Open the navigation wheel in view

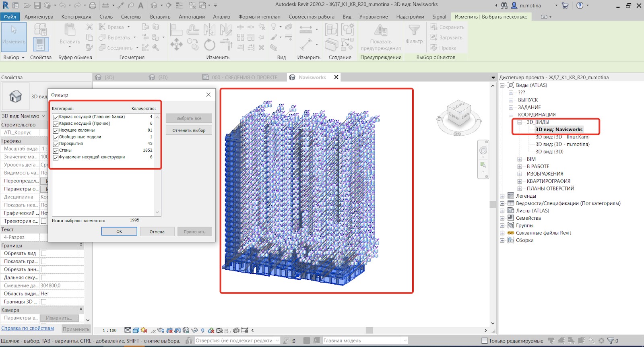click(483, 151)
